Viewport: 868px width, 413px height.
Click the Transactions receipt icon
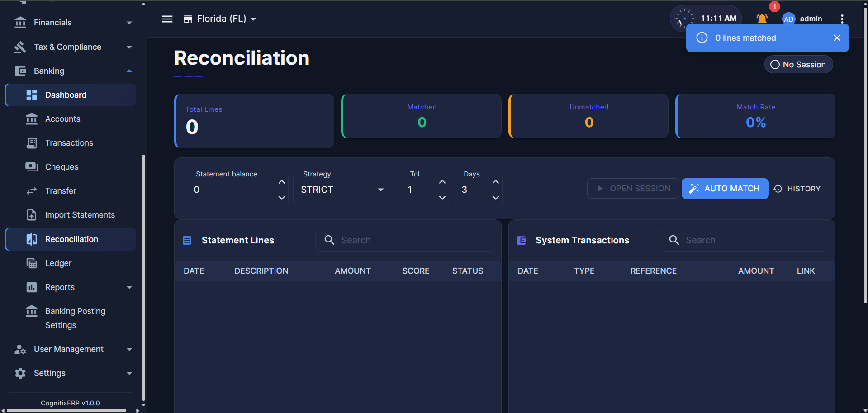coord(32,143)
